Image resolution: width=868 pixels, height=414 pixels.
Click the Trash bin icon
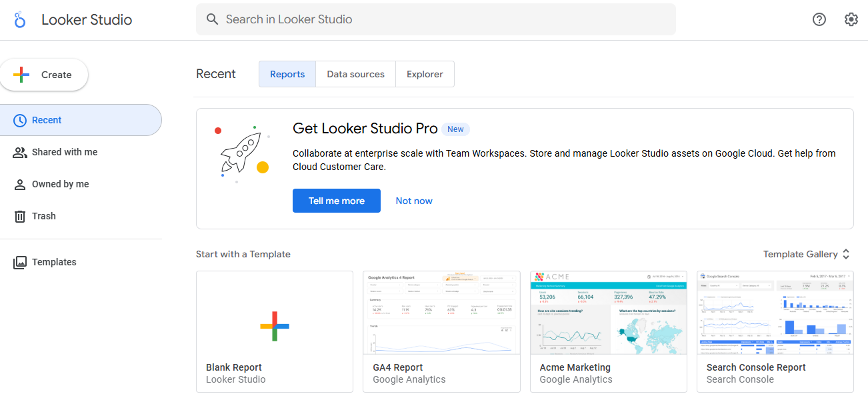[x=20, y=217]
